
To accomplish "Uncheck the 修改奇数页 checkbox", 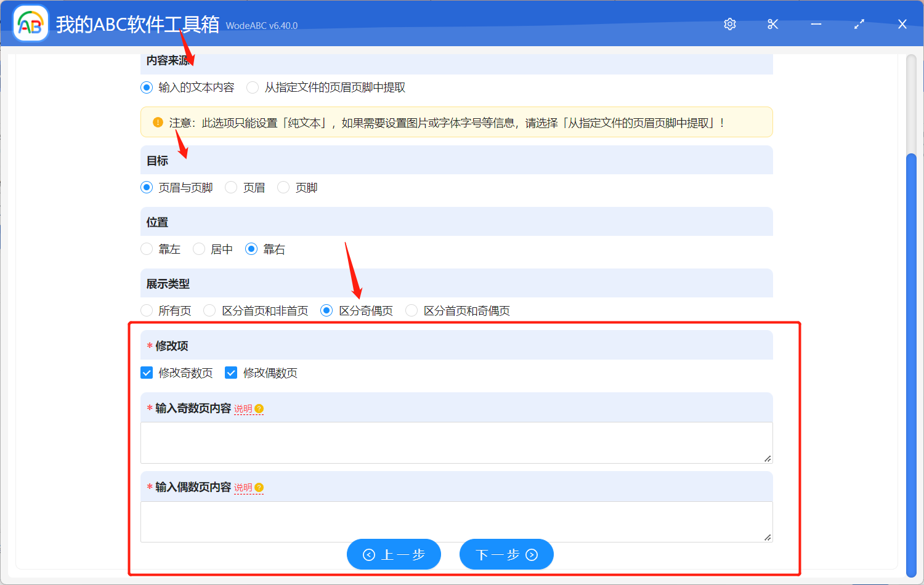I will 146,373.
